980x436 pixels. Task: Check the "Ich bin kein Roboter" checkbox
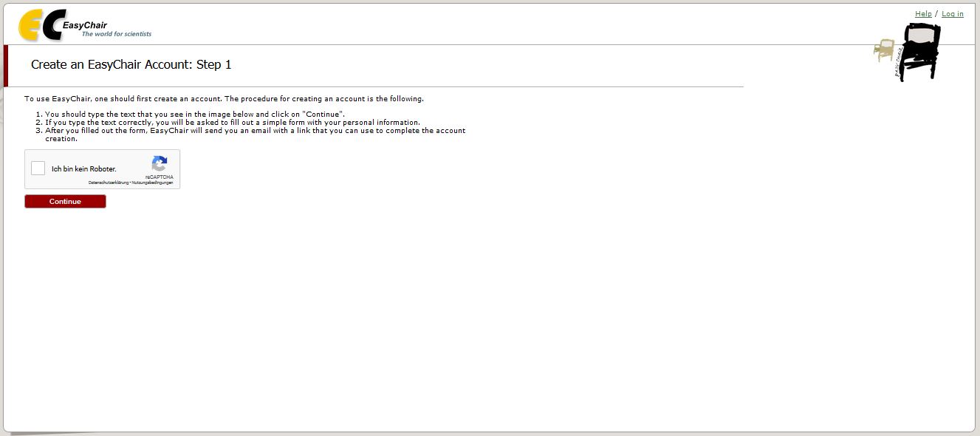coord(38,168)
